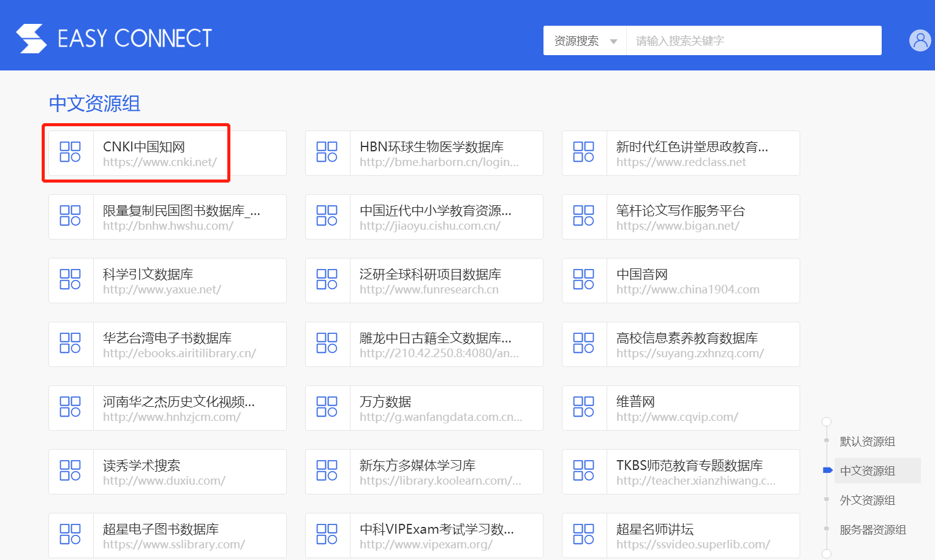Viewport: 935px width, 560px height.
Task: Click the search keyword input field
Action: (x=753, y=41)
